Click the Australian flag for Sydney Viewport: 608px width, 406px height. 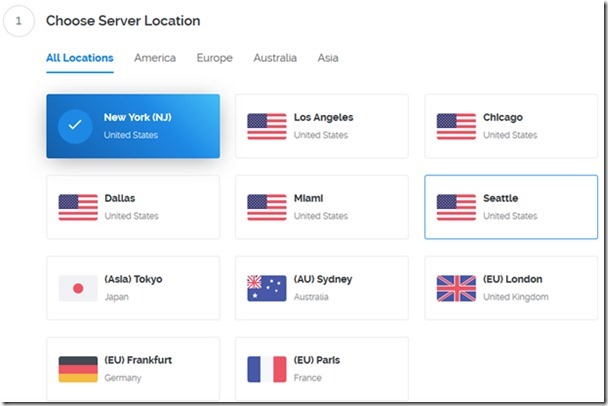coord(266,288)
